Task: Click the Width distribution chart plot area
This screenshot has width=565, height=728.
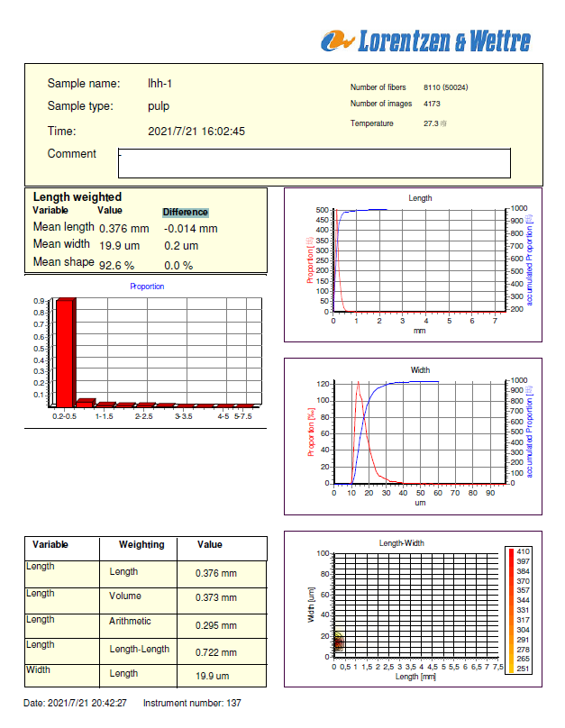Action: 413,432
